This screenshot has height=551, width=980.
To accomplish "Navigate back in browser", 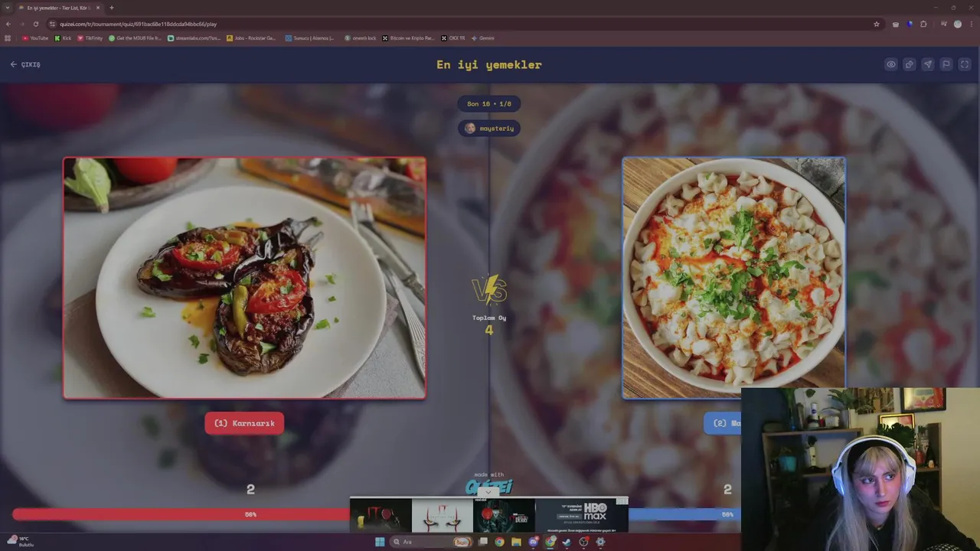I will pos(8,24).
